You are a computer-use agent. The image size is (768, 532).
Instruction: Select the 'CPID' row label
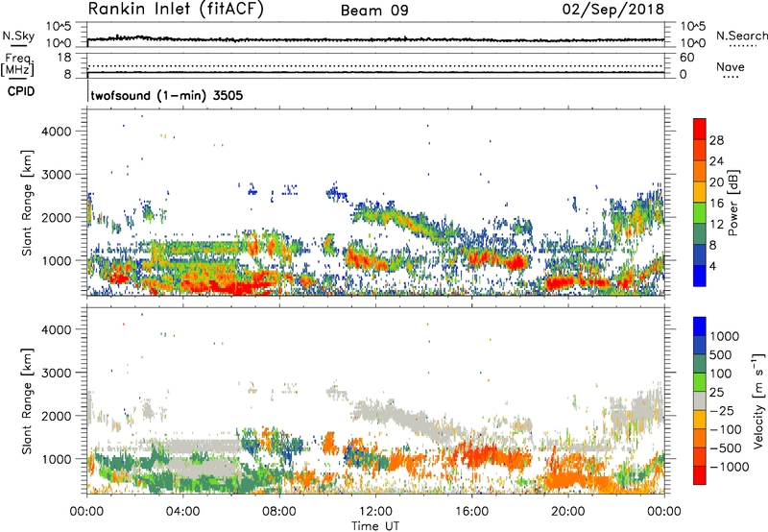pos(21,91)
